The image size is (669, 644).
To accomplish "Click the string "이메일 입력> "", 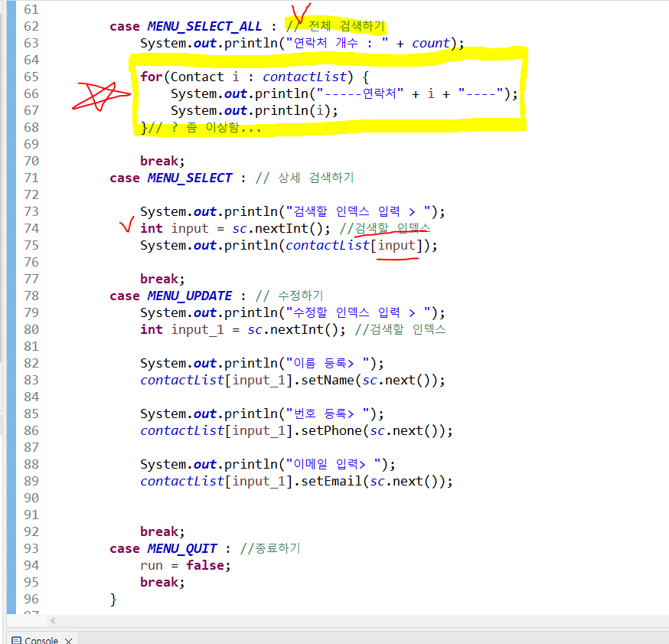I will tap(334, 464).
